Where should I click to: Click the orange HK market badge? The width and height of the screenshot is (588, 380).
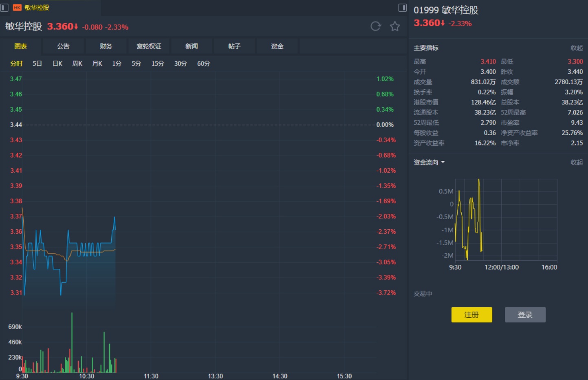tap(17, 8)
